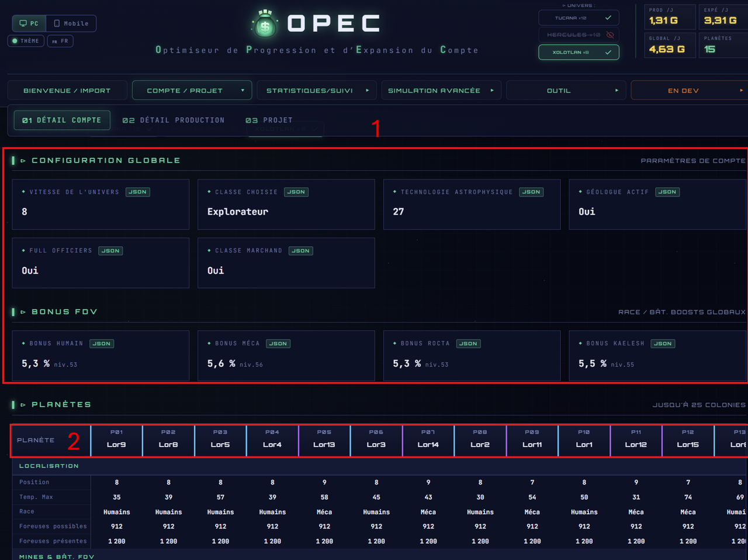The height and width of the screenshot is (560, 748).
Task: Click JSON badge for Vitesse de l'univers
Action: 138,192
